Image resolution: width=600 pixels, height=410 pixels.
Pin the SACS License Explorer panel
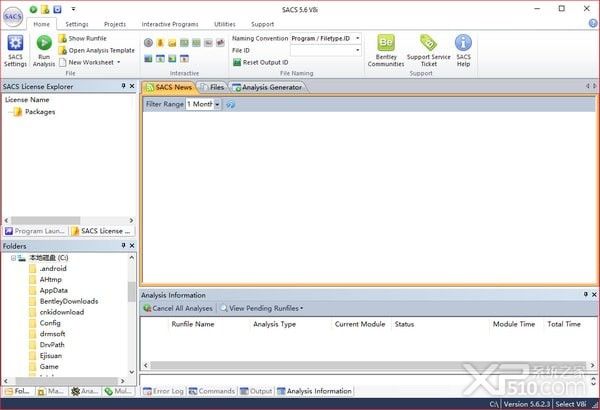(x=123, y=86)
